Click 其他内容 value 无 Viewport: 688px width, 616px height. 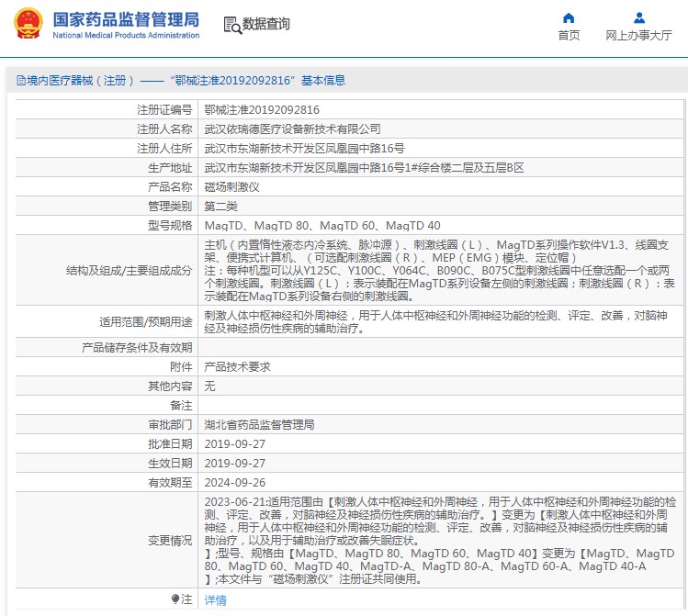(x=209, y=386)
